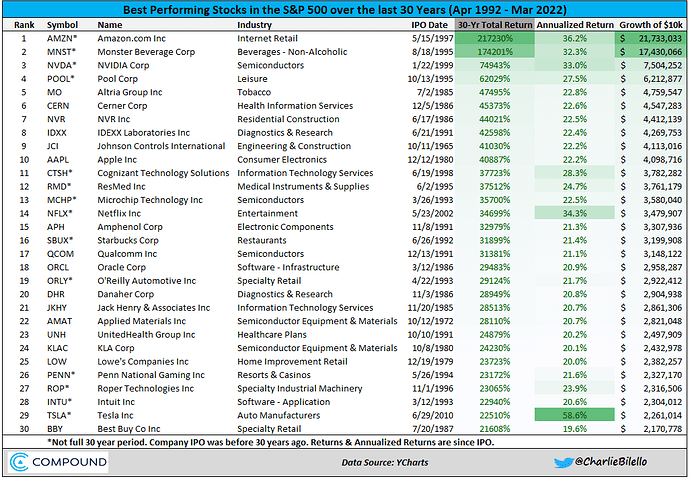
Task: Click Cognizant Technology Solutions name
Action: point(163,173)
